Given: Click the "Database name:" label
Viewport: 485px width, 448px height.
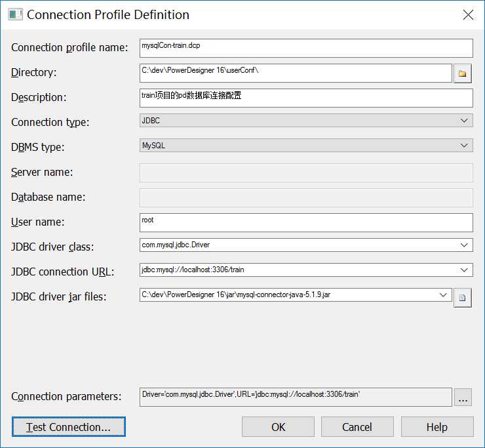Looking at the screenshot, I should [48, 197].
